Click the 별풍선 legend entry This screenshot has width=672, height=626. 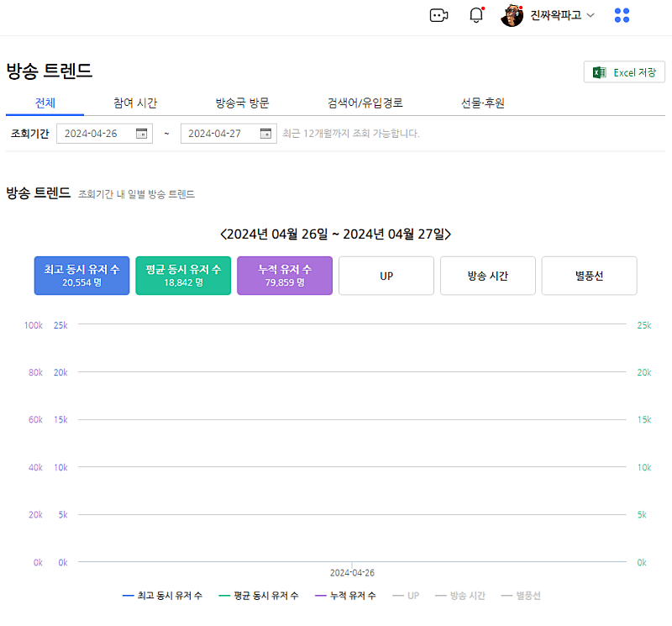coord(522,596)
